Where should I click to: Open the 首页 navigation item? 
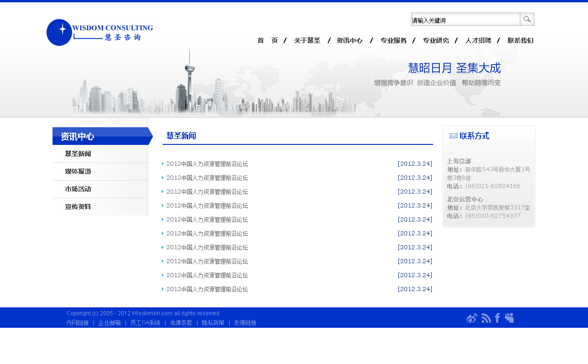267,41
